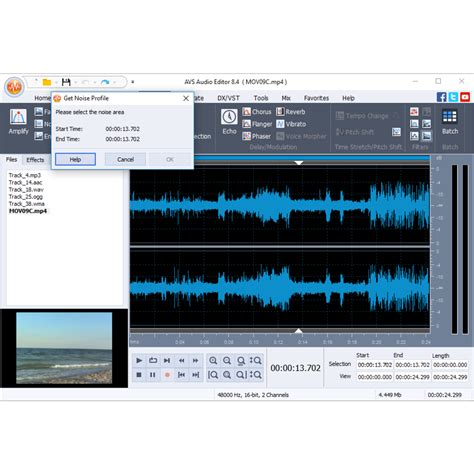Click the undo arrow in quick access toolbar
474x474 pixels.
tap(86, 82)
